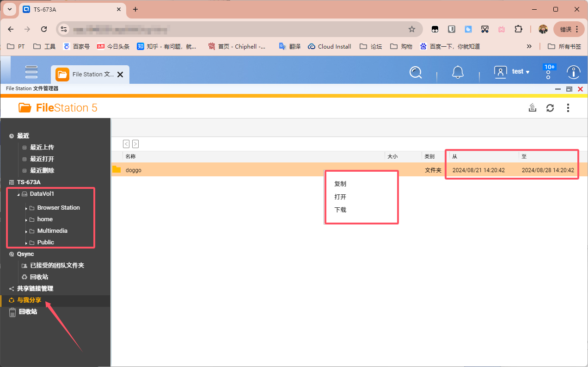Open the background tasks stack icon
Viewport: 588px width, 367px height.
click(x=533, y=108)
